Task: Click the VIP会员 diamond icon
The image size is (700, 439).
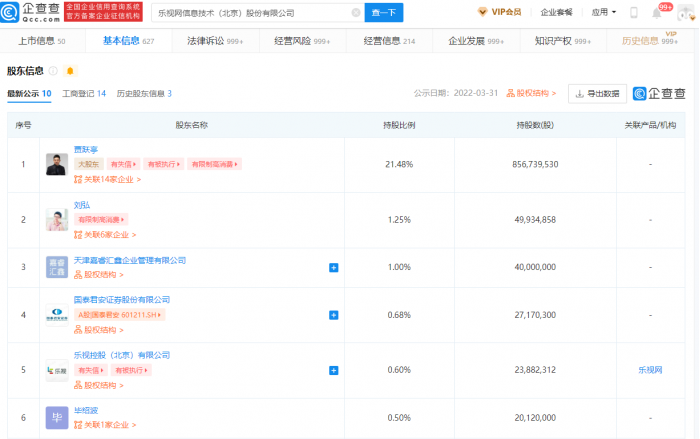Action: 482,12
